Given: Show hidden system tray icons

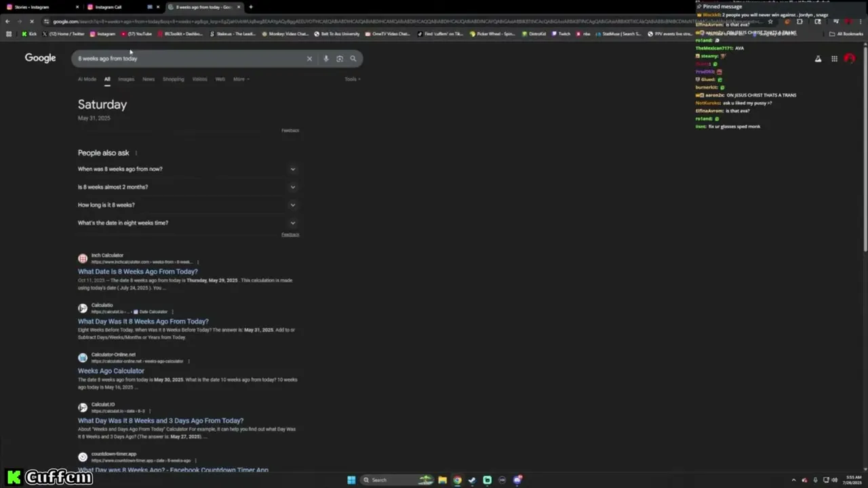Looking at the screenshot, I should tap(793, 480).
